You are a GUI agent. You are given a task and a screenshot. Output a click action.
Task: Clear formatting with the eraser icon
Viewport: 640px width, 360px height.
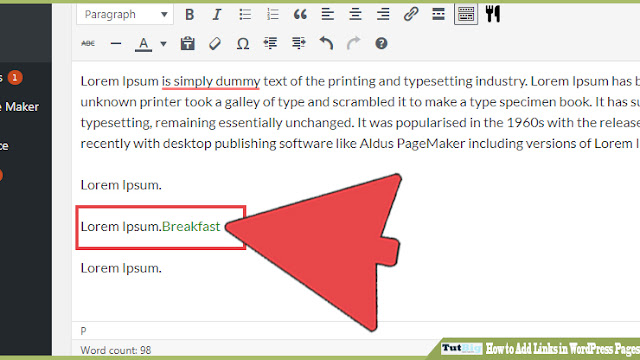pyautogui.click(x=215, y=43)
